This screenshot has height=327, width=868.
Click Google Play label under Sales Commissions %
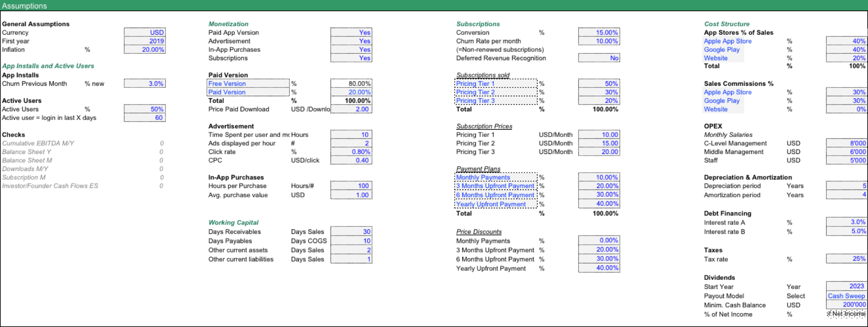722,101
